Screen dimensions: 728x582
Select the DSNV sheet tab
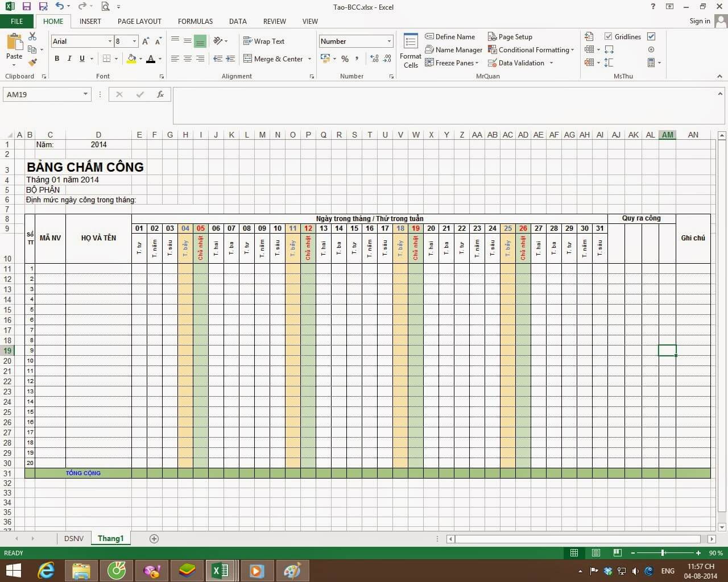[x=73, y=538]
